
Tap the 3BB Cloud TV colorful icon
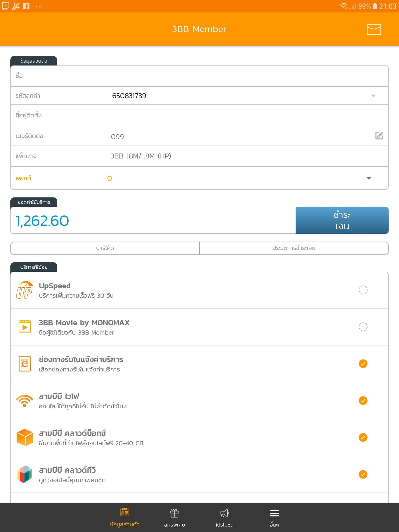[x=25, y=474]
